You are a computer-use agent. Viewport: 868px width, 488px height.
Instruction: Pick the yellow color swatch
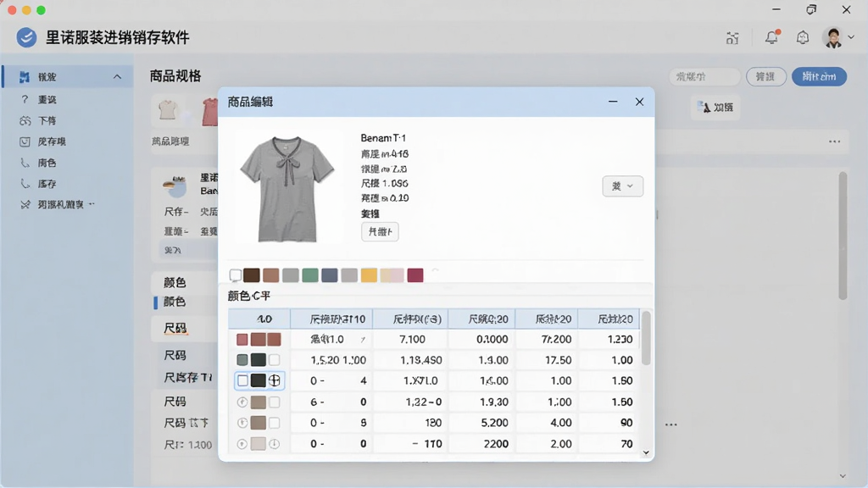[x=369, y=275]
